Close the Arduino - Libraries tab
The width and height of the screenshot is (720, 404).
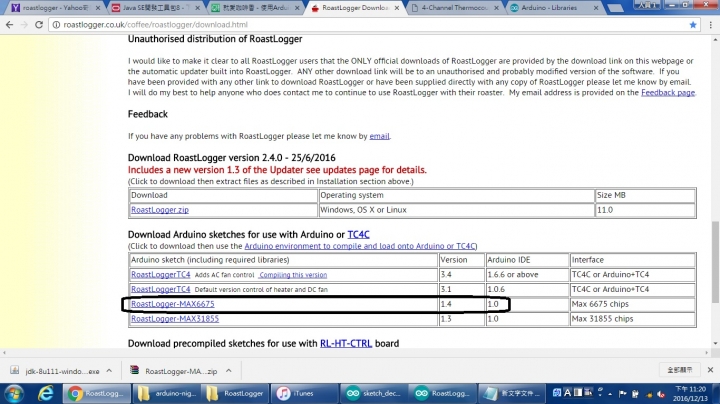tap(596, 8)
